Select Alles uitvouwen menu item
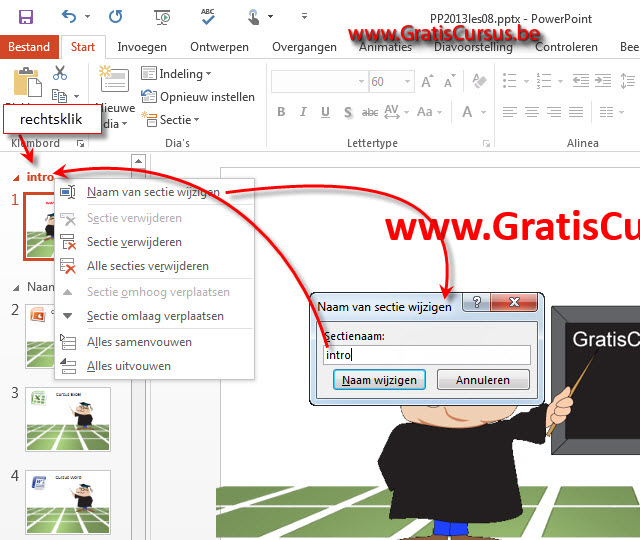Viewport: 640px width, 540px height. tap(154, 366)
